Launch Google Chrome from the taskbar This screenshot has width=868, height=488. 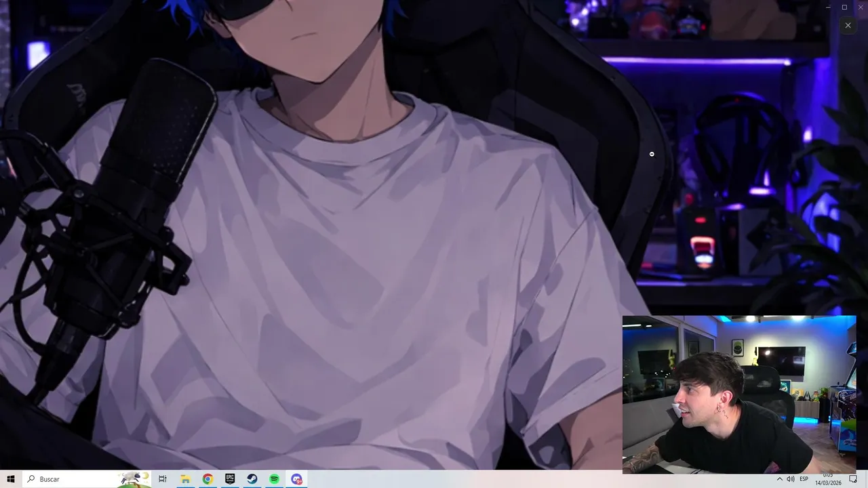point(208,479)
